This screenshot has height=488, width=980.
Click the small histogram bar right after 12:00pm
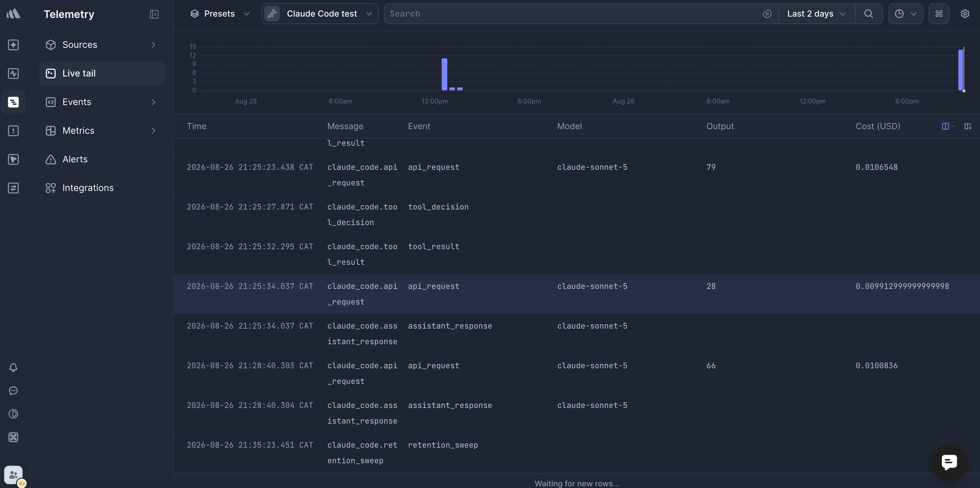452,88
